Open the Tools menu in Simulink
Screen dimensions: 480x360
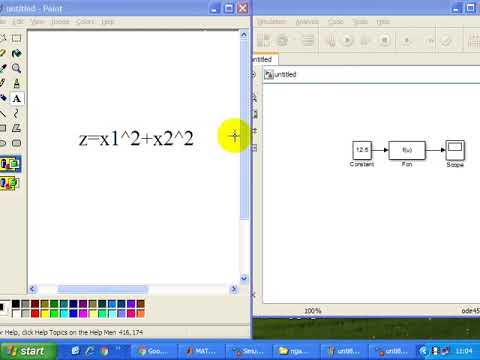[x=360, y=22]
